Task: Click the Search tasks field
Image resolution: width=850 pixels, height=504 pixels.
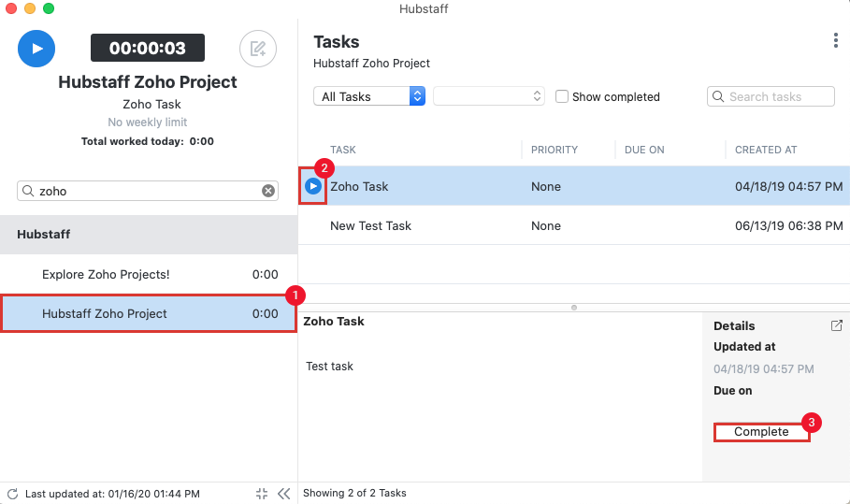Action: [x=771, y=96]
